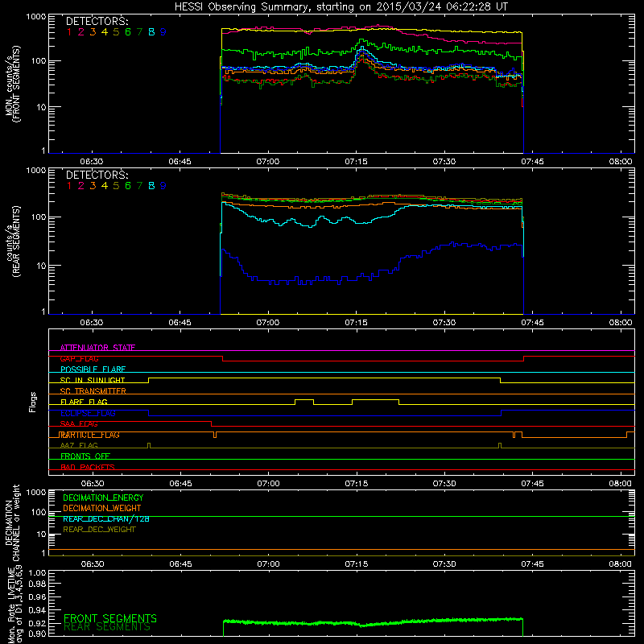Select detector 9 in front segments legend
The height and width of the screenshot is (644, 644).
pyautogui.click(x=163, y=32)
